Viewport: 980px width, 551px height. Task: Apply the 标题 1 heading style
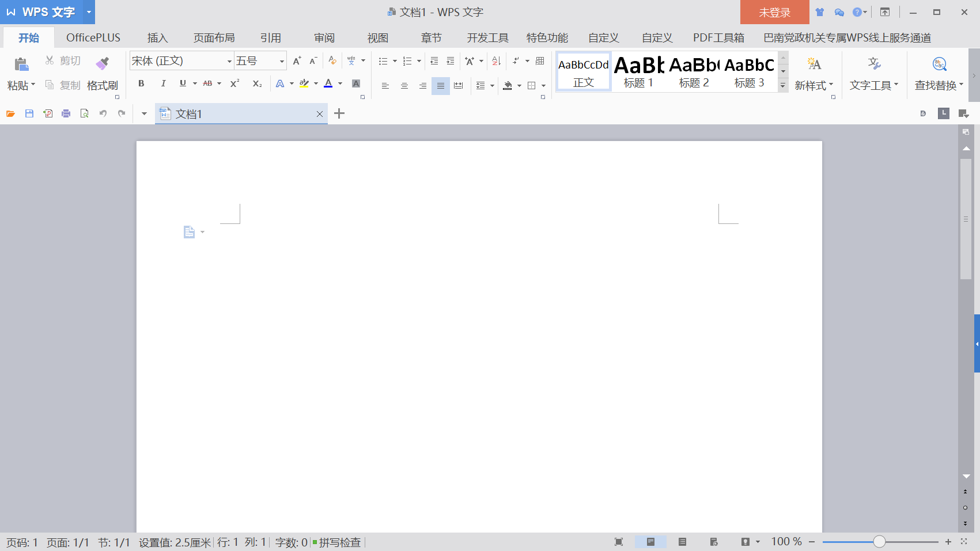[x=639, y=71]
